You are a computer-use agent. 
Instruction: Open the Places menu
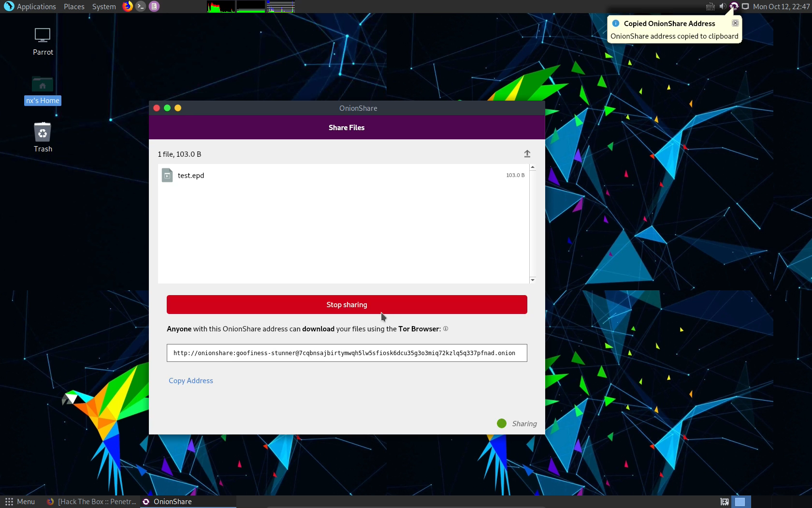pyautogui.click(x=74, y=6)
